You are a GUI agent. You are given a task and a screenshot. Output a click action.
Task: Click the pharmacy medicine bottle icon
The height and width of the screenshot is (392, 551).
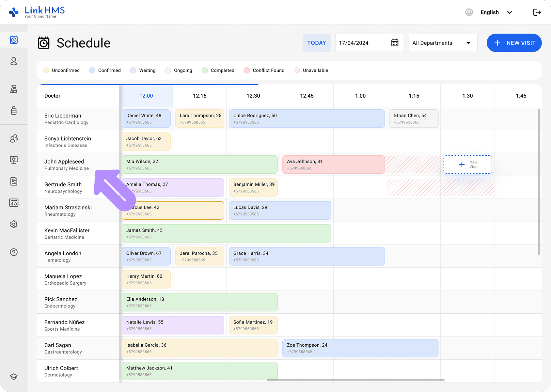point(14,111)
